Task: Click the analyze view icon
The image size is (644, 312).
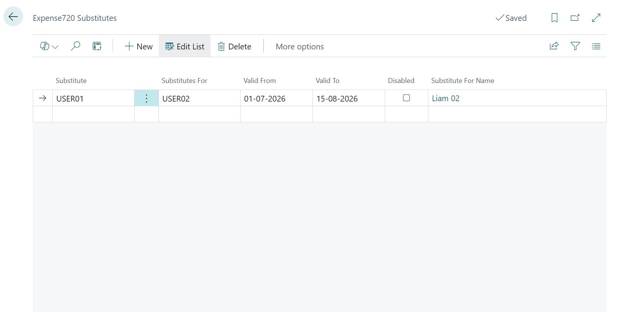Action: 97,46
